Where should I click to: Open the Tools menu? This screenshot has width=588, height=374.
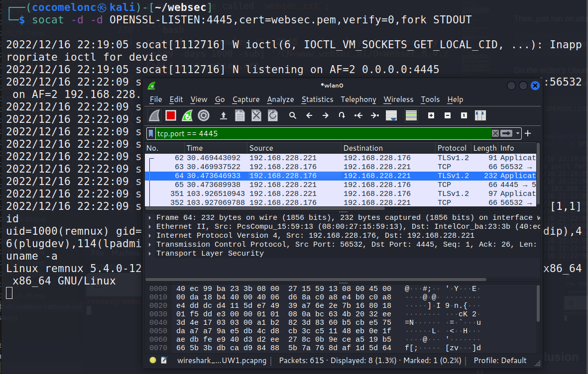[x=430, y=99]
